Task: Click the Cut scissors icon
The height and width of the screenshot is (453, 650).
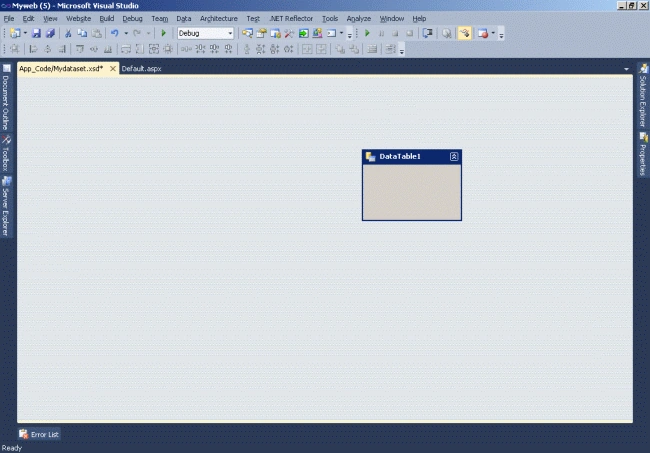Action: coord(68,33)
